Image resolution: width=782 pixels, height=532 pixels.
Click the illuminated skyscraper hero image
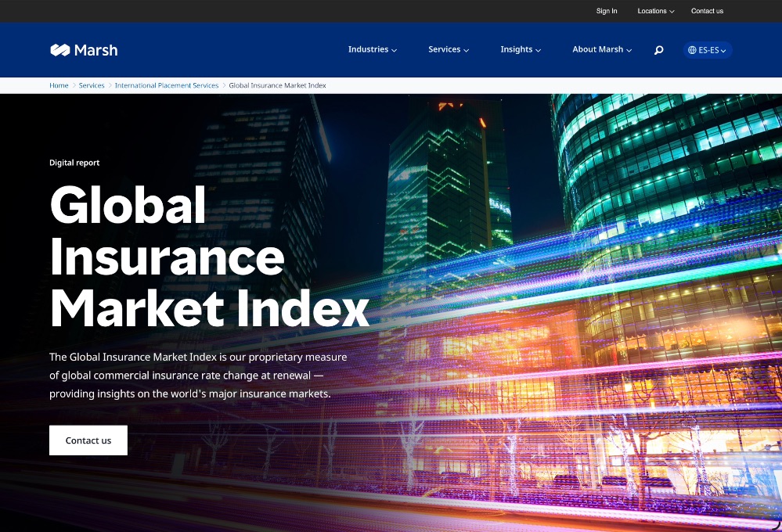[587, 274]
